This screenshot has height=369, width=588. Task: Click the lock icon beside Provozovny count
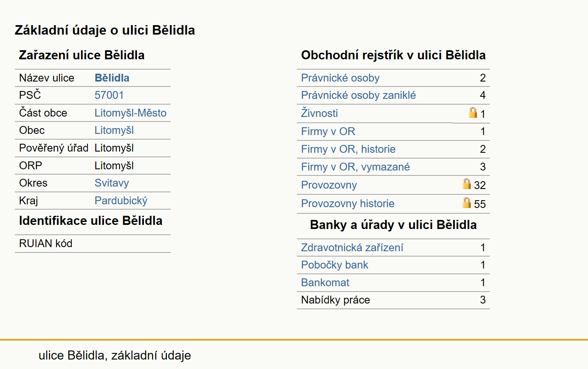click(466, 184)
